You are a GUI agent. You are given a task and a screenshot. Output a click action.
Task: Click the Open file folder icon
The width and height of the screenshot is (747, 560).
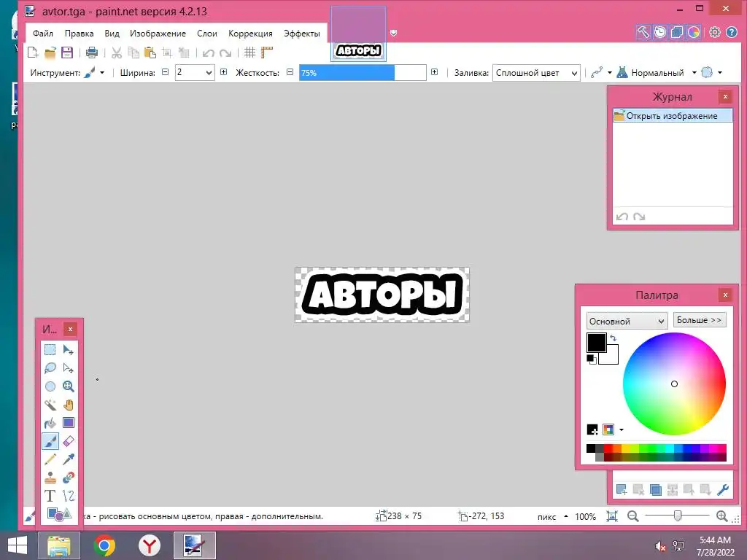[x=50, y=52]
